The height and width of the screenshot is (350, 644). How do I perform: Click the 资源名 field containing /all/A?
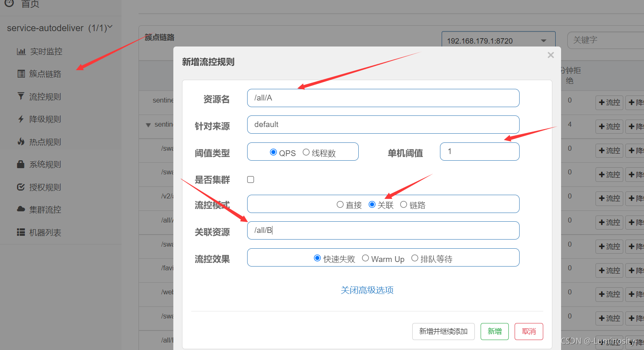pos(383,98)
